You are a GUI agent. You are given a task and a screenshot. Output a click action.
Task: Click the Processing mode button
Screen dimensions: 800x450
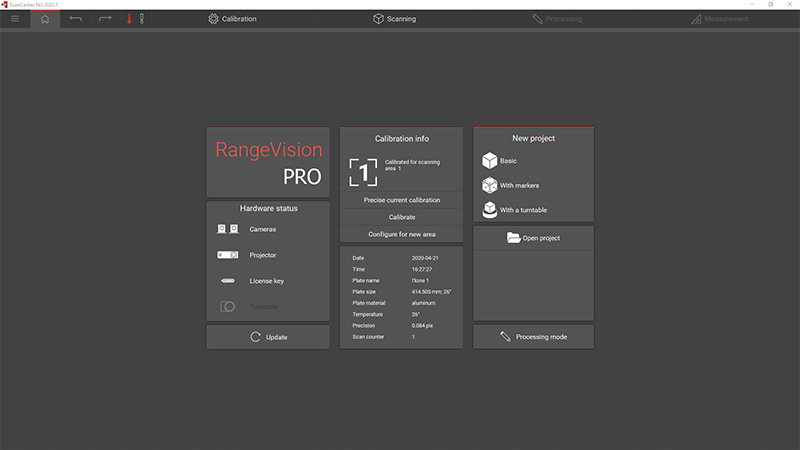coord(533,337)
